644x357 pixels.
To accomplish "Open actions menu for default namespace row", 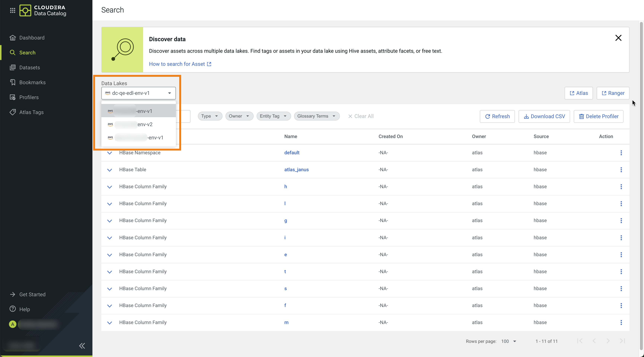I will [x=621, y=153].
